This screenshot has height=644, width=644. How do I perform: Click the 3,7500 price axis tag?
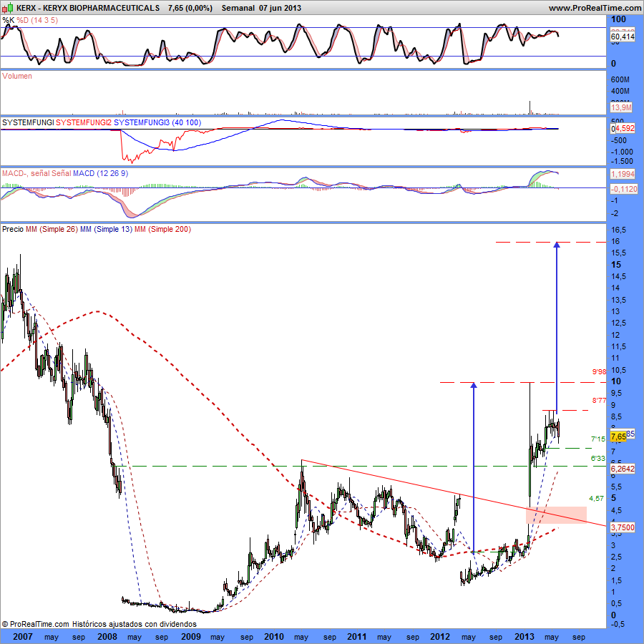point(623,527)
